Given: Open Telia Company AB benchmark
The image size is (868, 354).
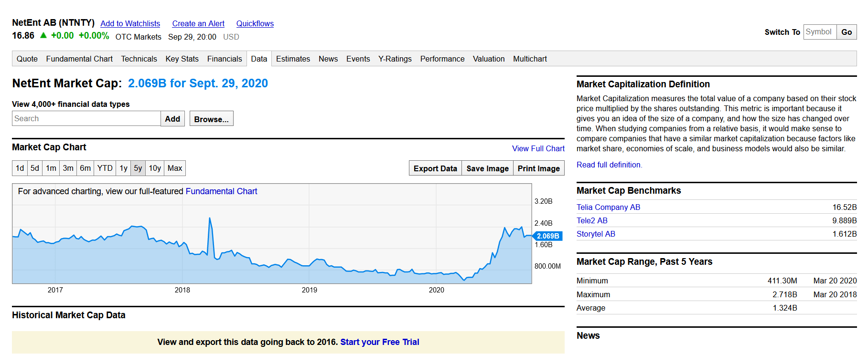Looking at the screenshot, I should click(608, 207).
